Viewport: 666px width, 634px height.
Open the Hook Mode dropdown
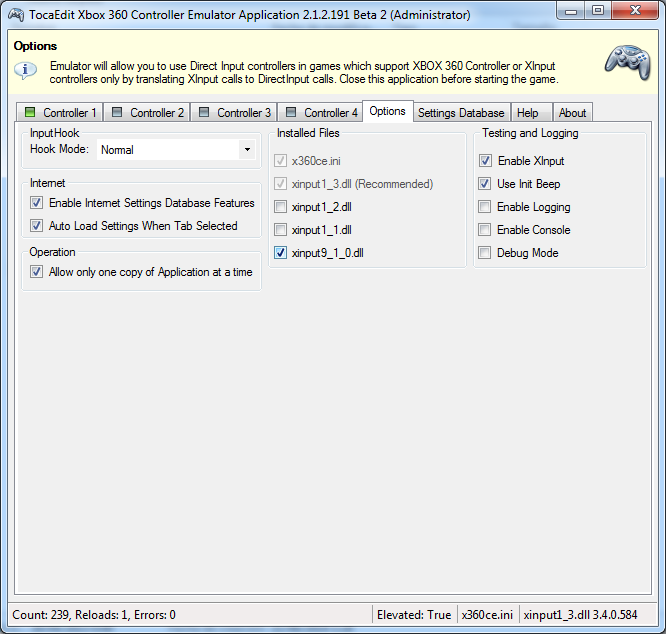(176, 149)
